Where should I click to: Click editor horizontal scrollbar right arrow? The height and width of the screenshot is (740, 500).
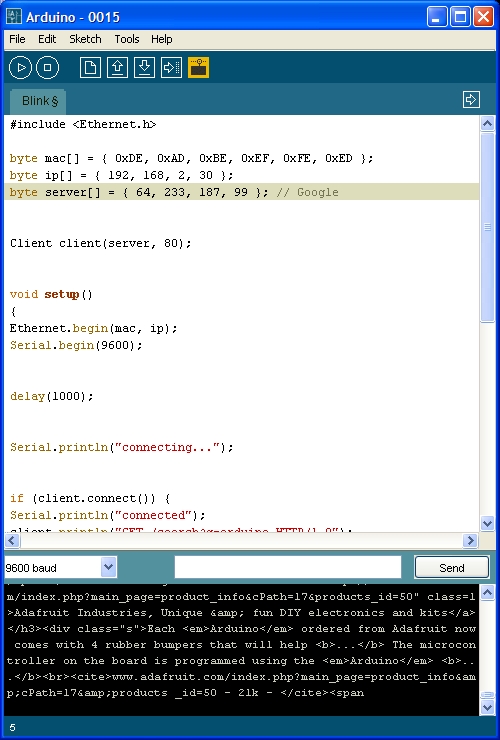[470, 540]
